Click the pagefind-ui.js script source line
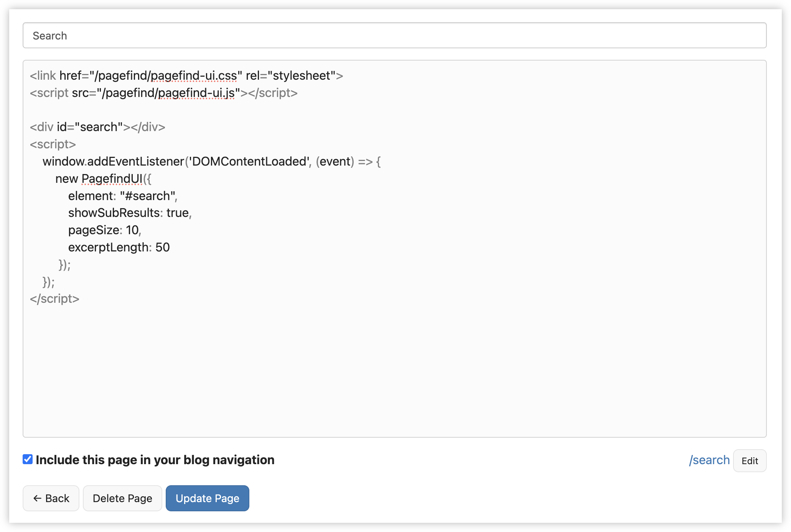 pos(196,92)
